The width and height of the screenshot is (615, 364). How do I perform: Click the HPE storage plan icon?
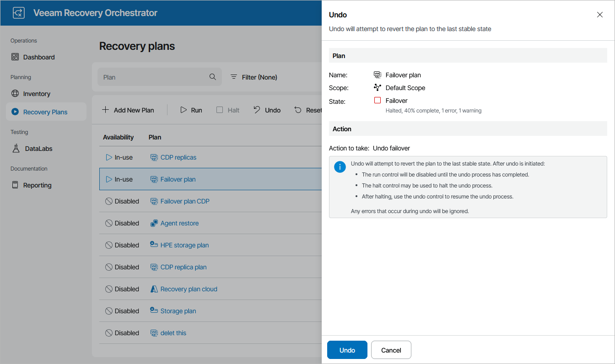[154, 245]
